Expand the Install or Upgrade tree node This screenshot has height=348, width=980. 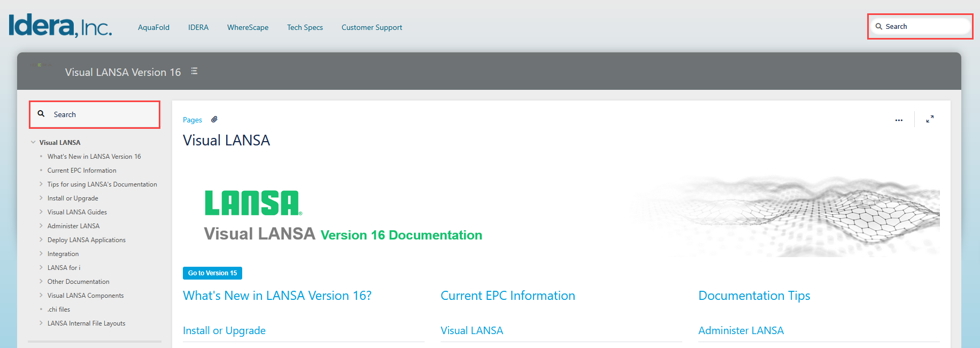click(41, 198)
